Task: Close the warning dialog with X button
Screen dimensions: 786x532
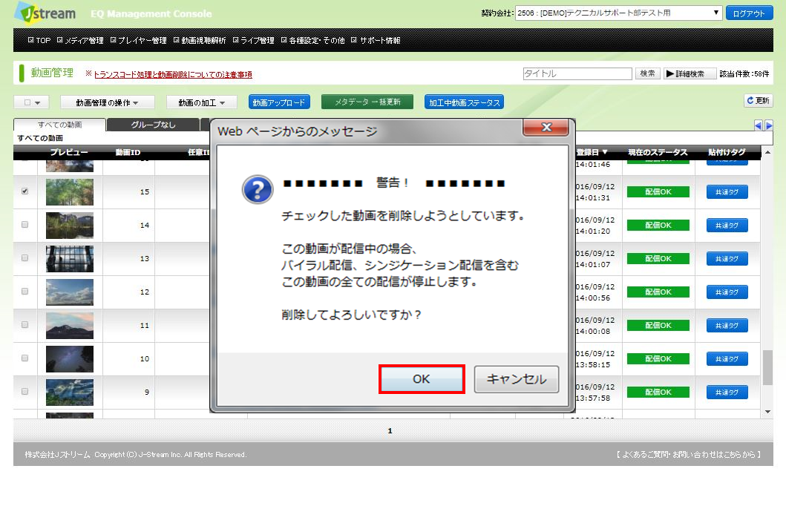Action: (x=546, y=128)
